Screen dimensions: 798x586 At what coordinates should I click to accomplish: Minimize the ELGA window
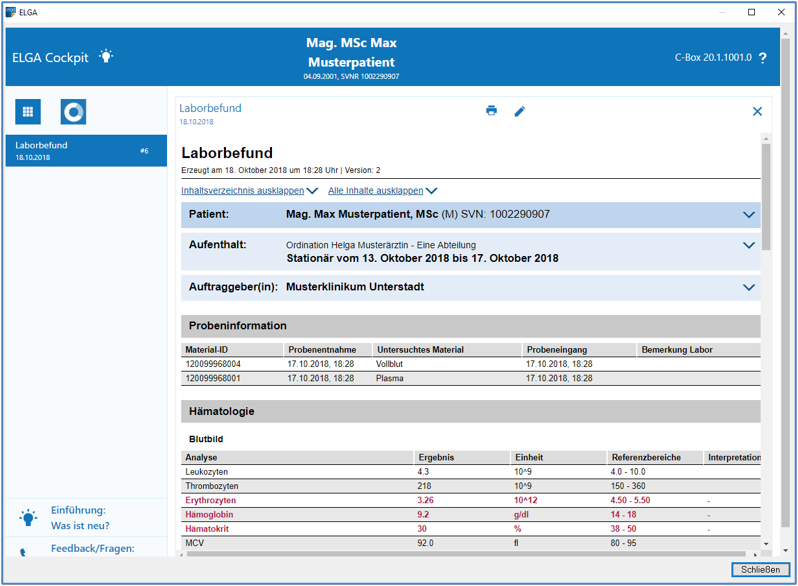pyautogui.click(x=722, y=12)
